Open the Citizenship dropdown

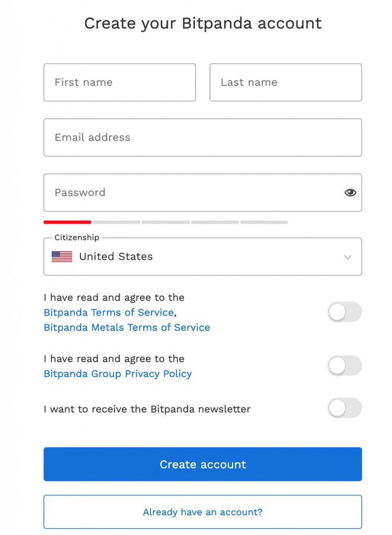point(203,257)
